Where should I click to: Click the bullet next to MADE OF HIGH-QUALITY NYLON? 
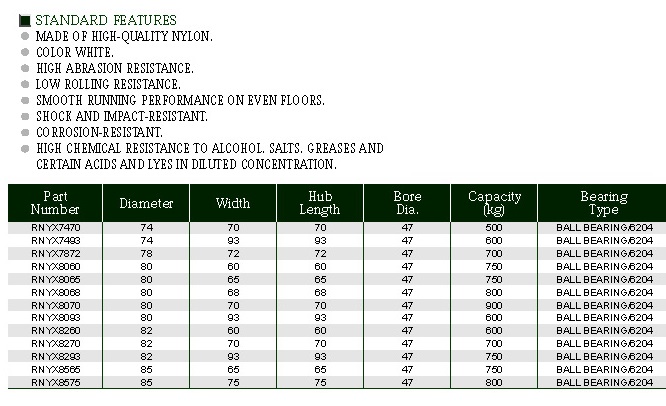[x=25, y=36]
